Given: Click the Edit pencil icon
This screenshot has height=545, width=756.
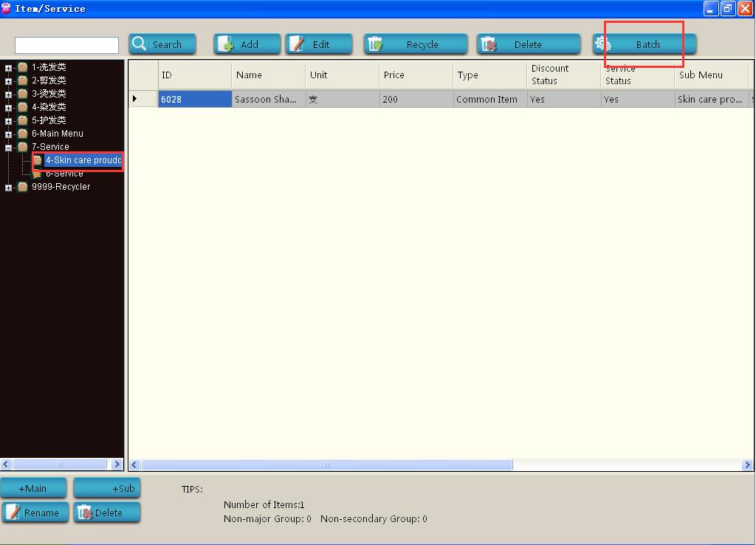Looking at the screenshot, I should tap(297, 44).
